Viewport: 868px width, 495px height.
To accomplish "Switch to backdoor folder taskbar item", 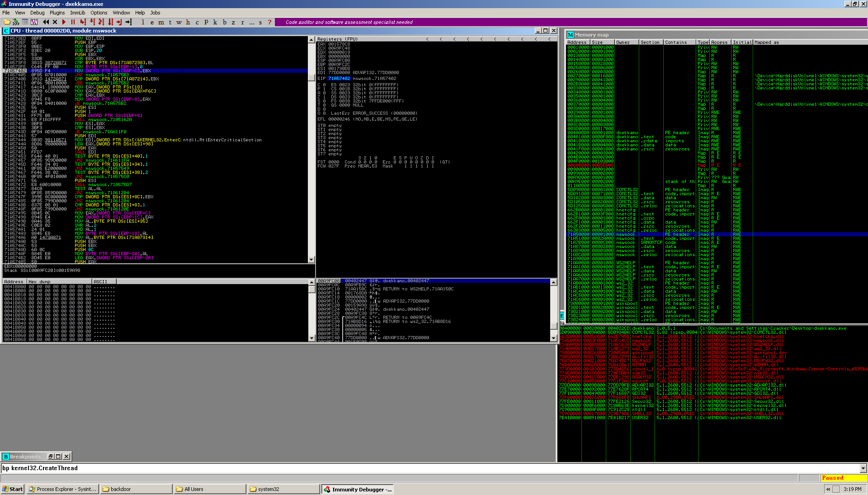I will (136, 489).
